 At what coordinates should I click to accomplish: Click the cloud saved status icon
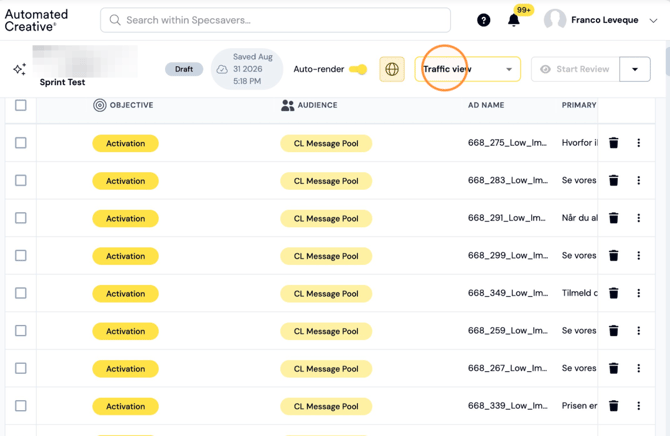tap(222, 69)
